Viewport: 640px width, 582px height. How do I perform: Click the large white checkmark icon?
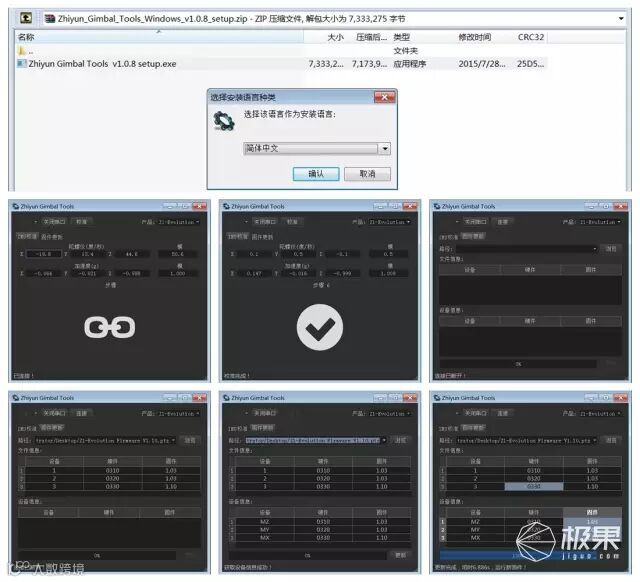(x=320, y=327)
